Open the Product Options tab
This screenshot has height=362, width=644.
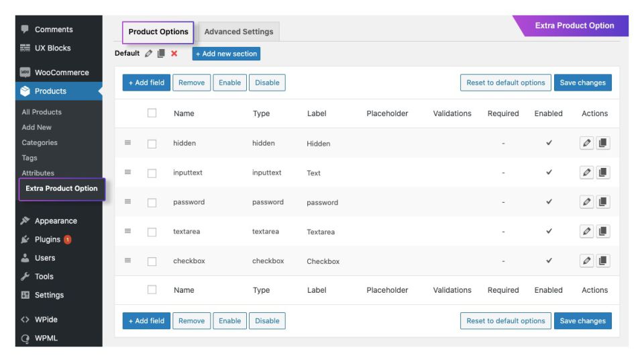point(158,32)
